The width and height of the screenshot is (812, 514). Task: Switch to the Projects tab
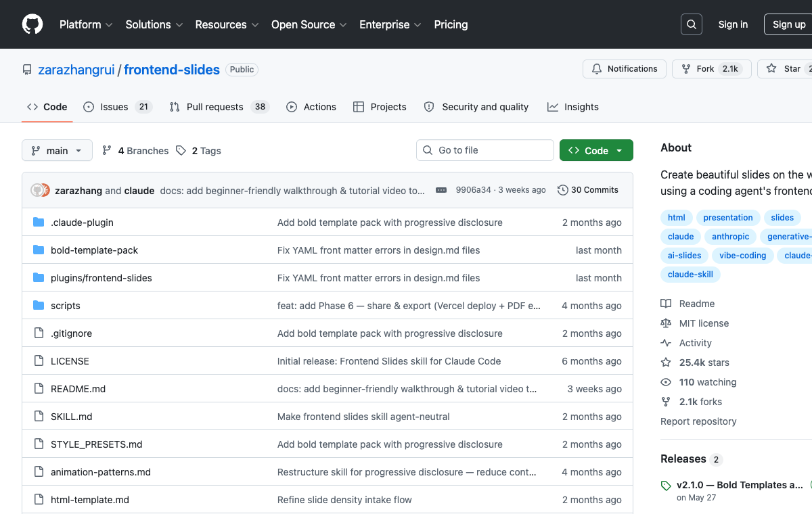coord(380,107)
